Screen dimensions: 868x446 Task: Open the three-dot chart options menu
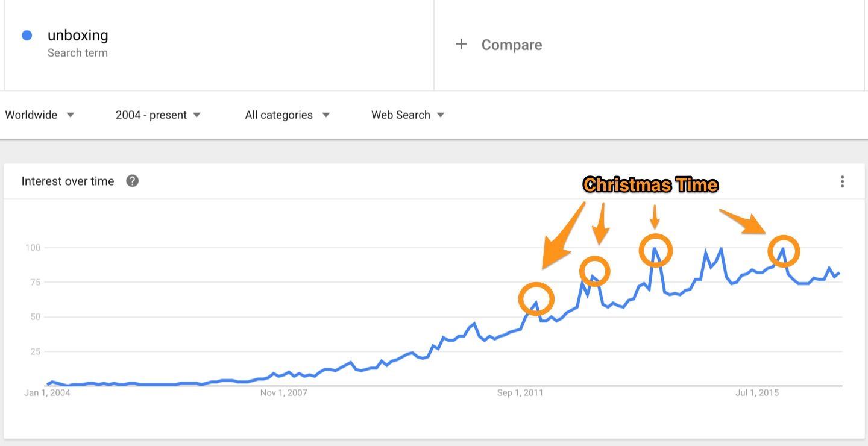click(x=842, y=181)
